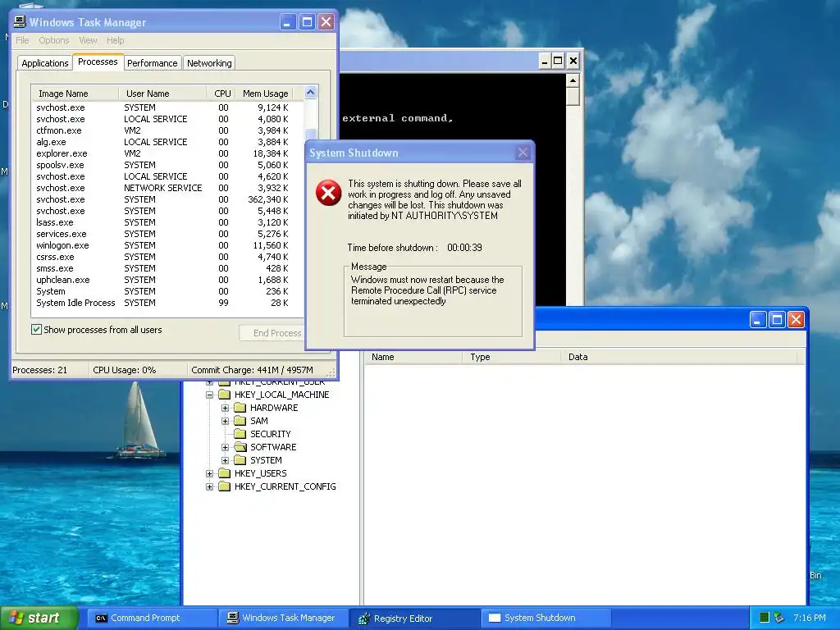Click the network connection tray icon
840x630 pixels.
(x=779, y=618)
